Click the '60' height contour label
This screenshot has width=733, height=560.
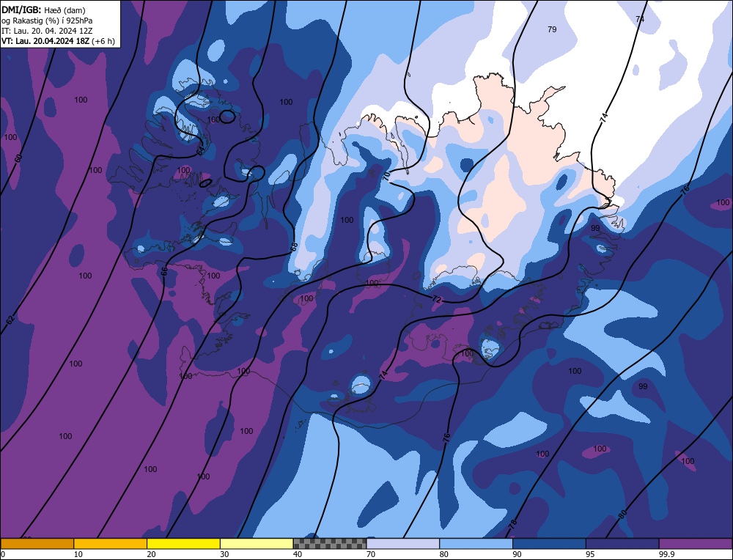pos(18,158)
